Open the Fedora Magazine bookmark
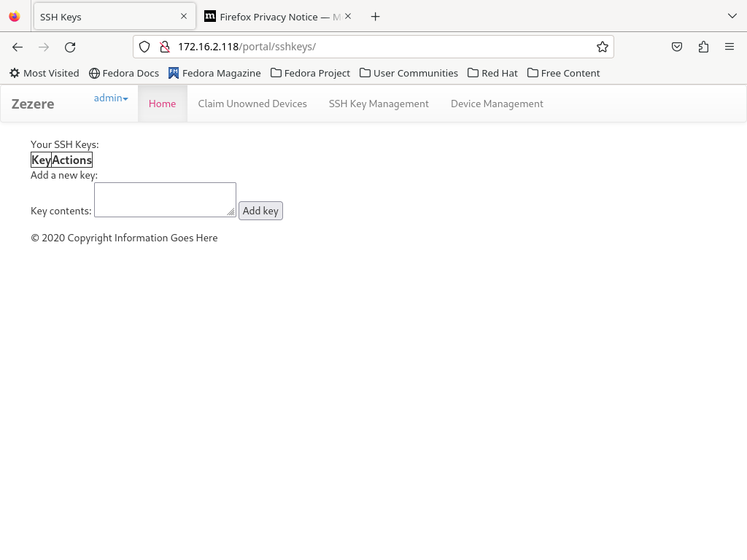Image resolution: width=747 pixels, height=560 pixels. (214, 73)
